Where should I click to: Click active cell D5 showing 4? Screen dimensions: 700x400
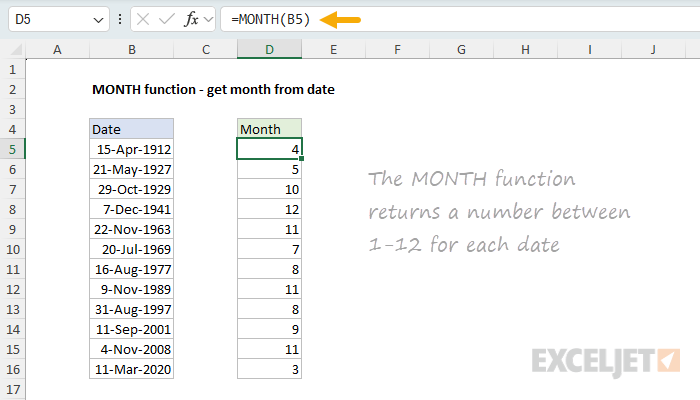270,149
